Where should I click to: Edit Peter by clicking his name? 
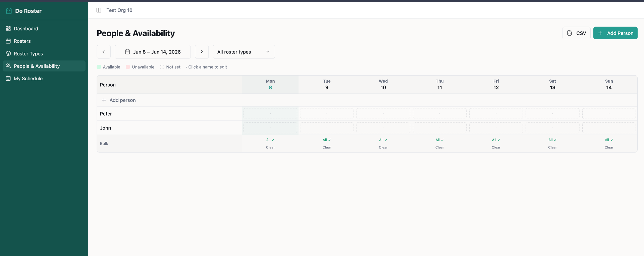[x=106, y=114]
